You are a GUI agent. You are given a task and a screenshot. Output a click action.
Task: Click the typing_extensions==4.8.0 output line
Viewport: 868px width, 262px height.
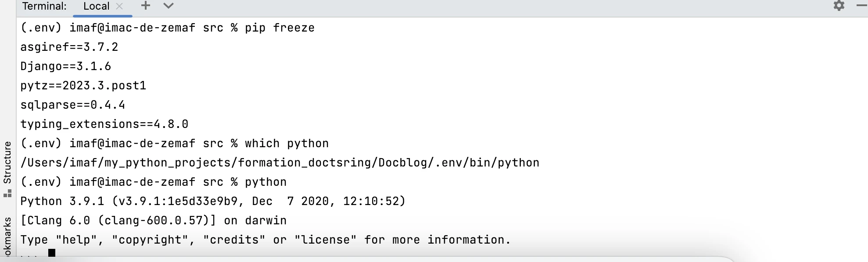(104, 124)
